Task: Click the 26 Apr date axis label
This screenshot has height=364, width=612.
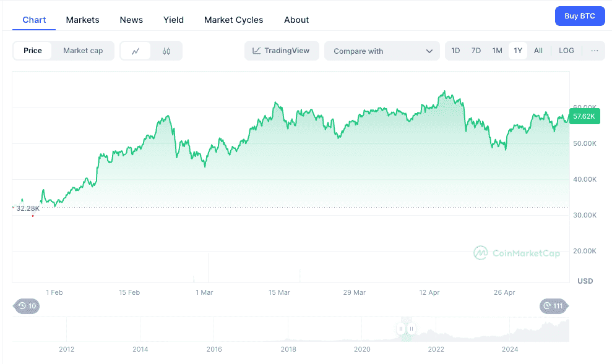Action: tap(504, 292)
